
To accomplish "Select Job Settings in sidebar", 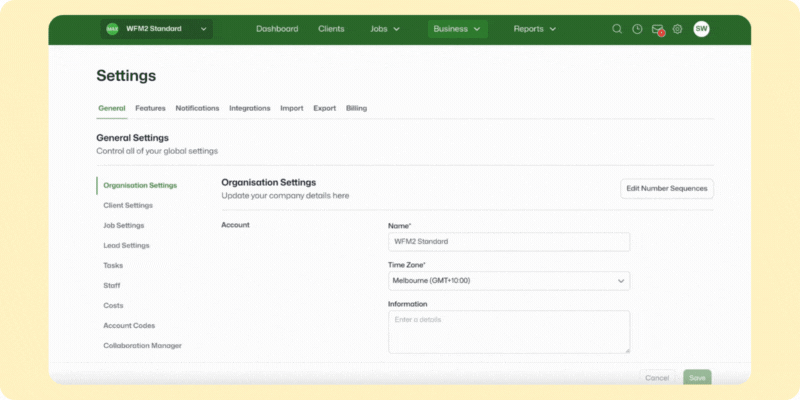I will 124,225.
